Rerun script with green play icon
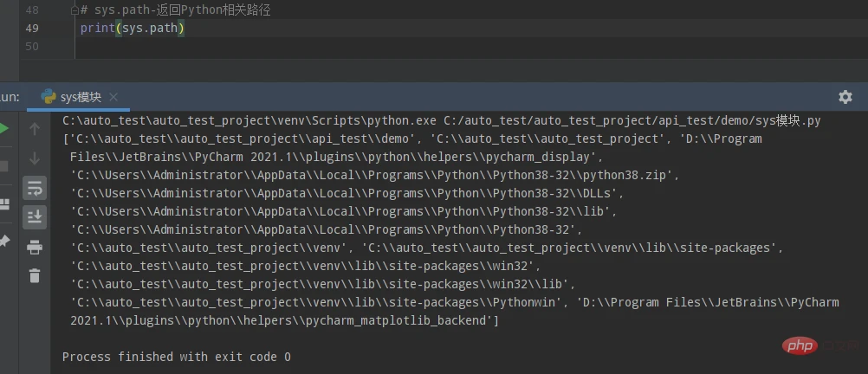 point(3,129)
